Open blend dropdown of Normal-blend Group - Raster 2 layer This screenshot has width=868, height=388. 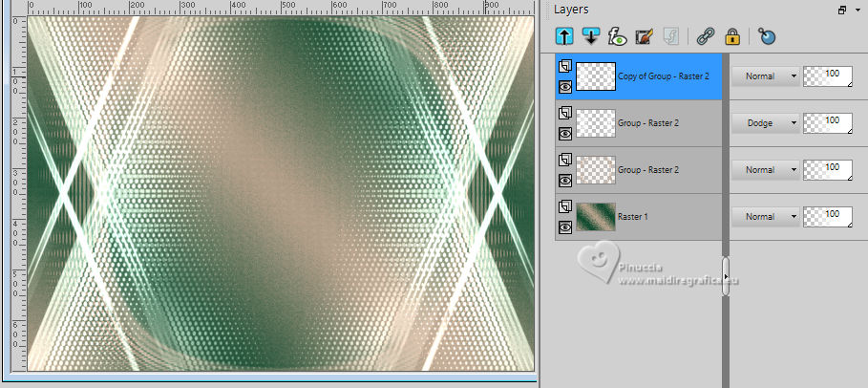point(766,170)
